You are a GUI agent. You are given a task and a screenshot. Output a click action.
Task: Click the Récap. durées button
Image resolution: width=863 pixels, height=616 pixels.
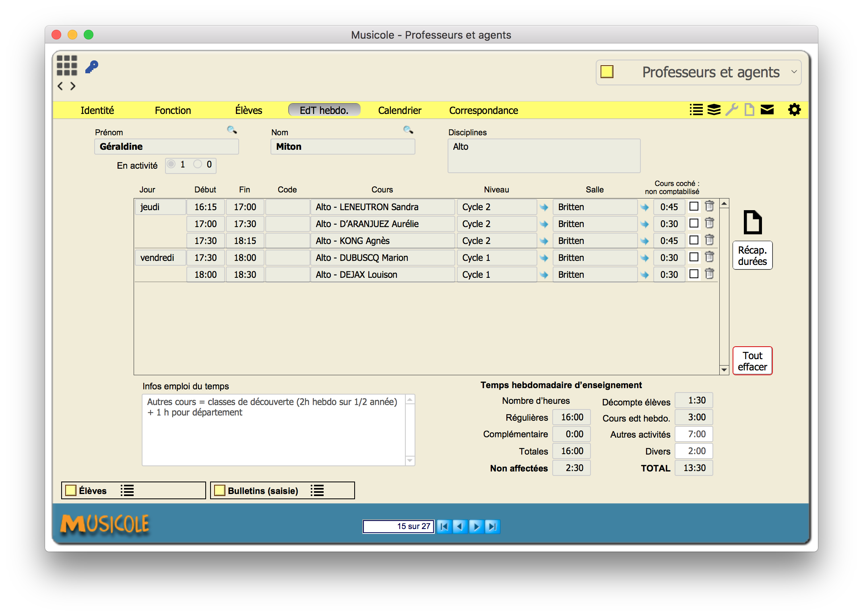point(752,255)
